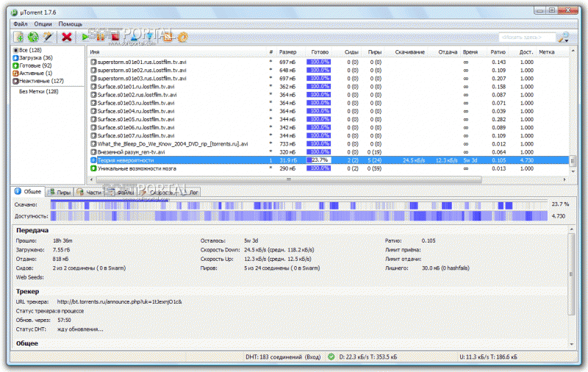Switch to the Файлы tab
This screenshot has height=372, width=588.
click(121, 192)
